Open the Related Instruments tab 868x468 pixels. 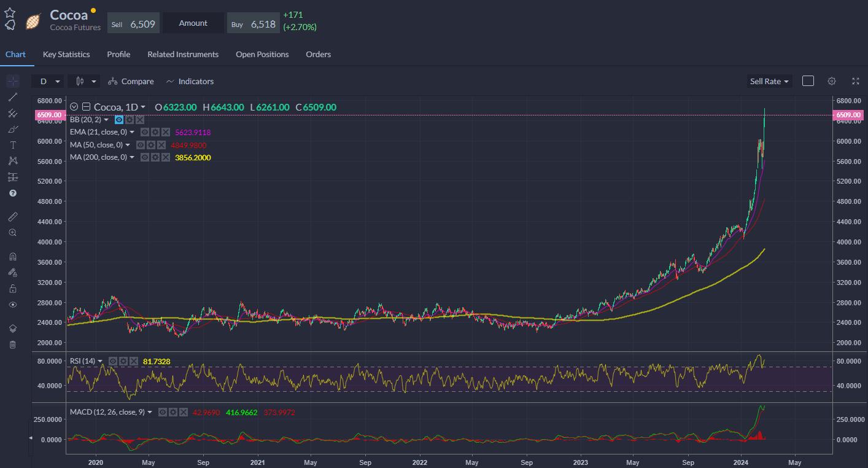point(183,54)
